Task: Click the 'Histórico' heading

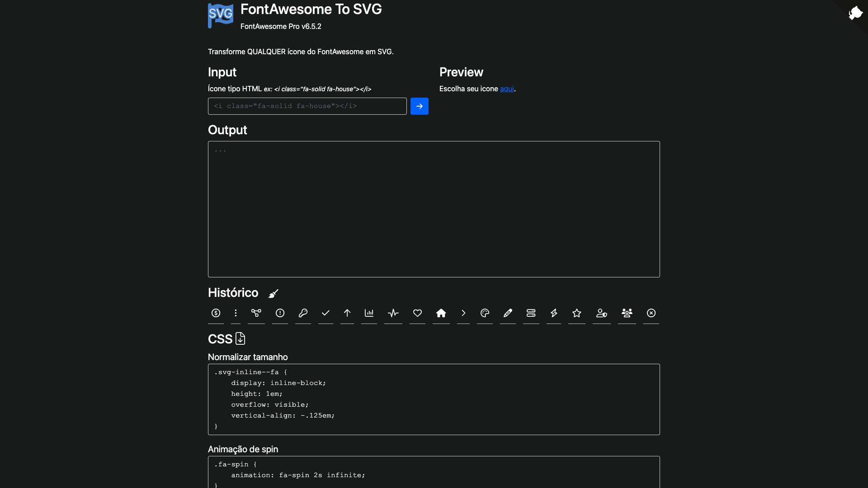Action: 233,293
